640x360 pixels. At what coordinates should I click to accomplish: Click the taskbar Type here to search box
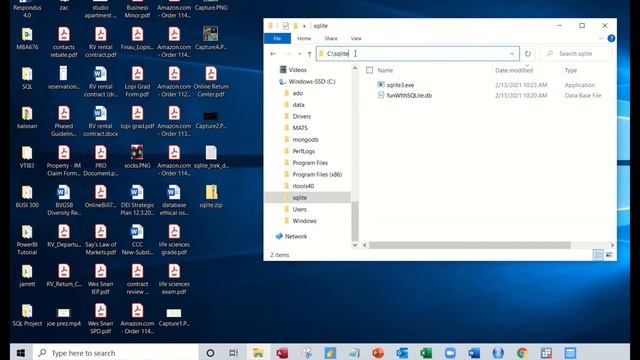(115, 353)
